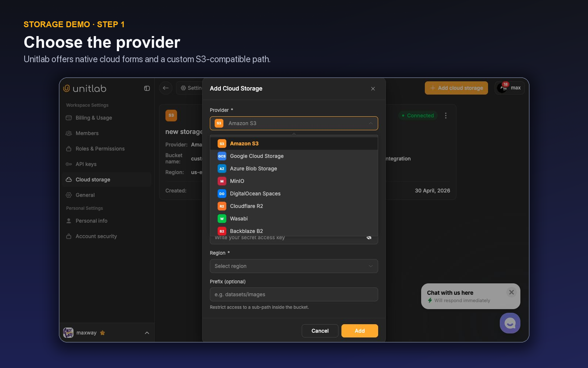
Task: Select Azure Blob Storage option
Action: click(x=294, y=169)
